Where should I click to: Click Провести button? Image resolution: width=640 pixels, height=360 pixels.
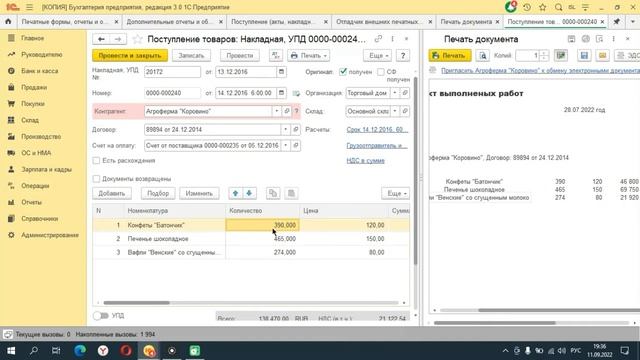[x=240, y=56]
